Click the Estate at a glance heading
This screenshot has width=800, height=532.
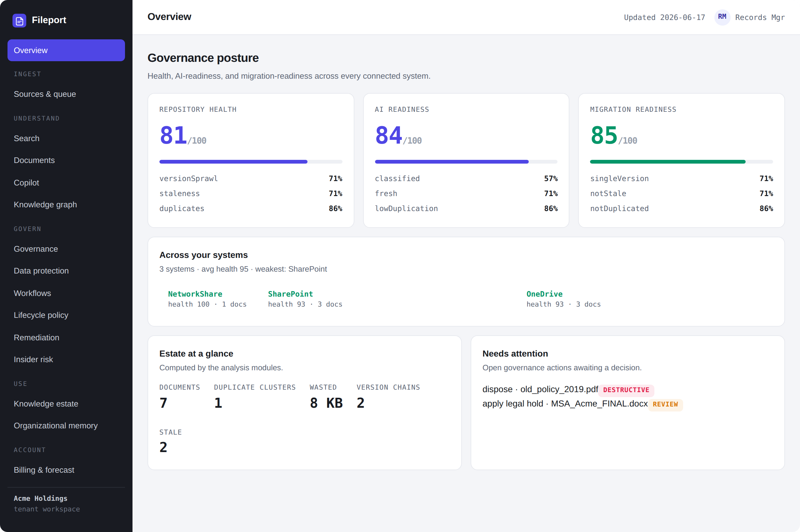click(x=196, y=353)
